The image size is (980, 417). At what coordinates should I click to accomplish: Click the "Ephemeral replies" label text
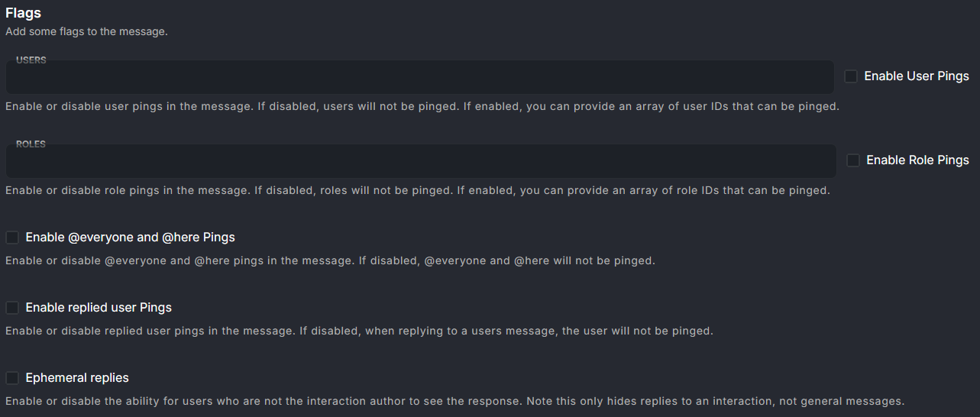pos(77,378)
